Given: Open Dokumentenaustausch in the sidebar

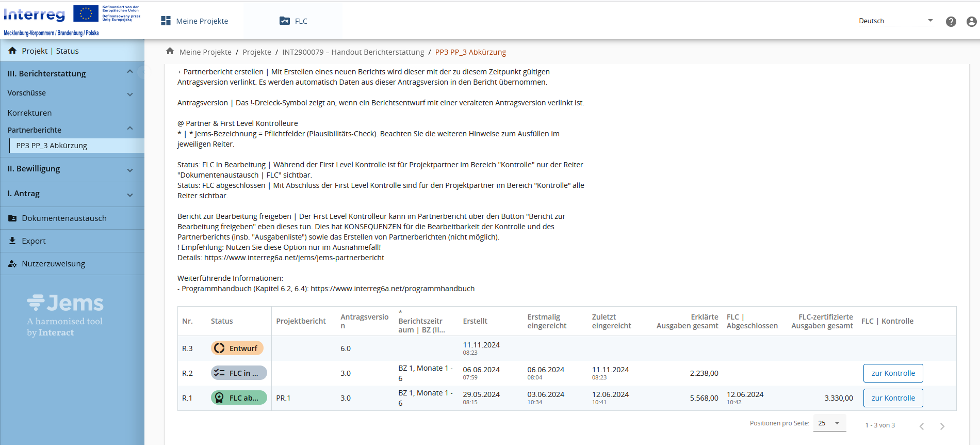Looking at the screenshot, I should 64,218.
